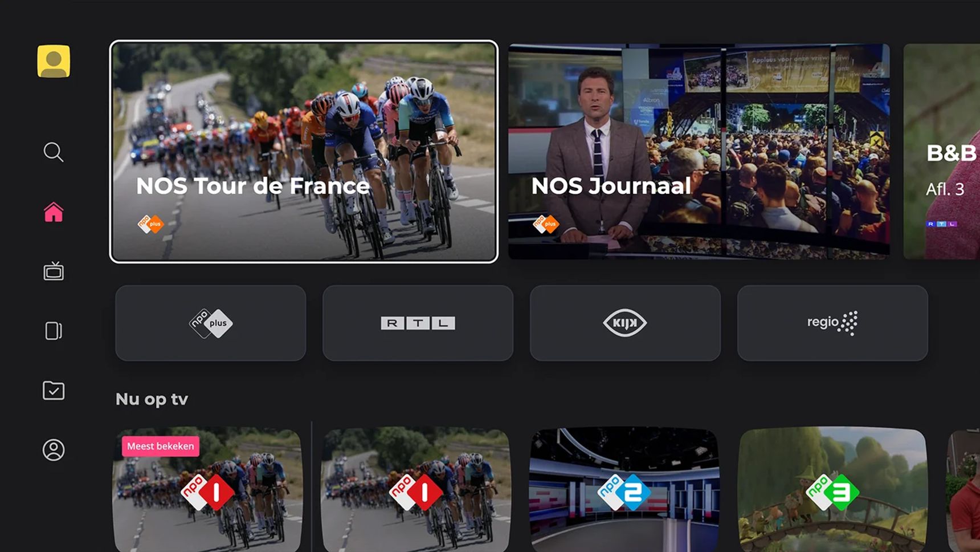Open NOS Journaal featured card
Image resolution: width=980 pixels, height=552 pixels.
[x=699, y=152]
